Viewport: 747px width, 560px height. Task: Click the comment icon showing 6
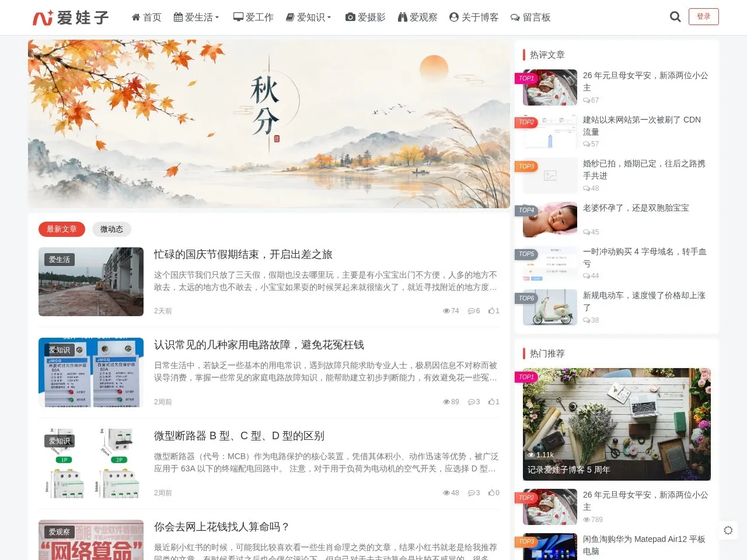point(470,311)
